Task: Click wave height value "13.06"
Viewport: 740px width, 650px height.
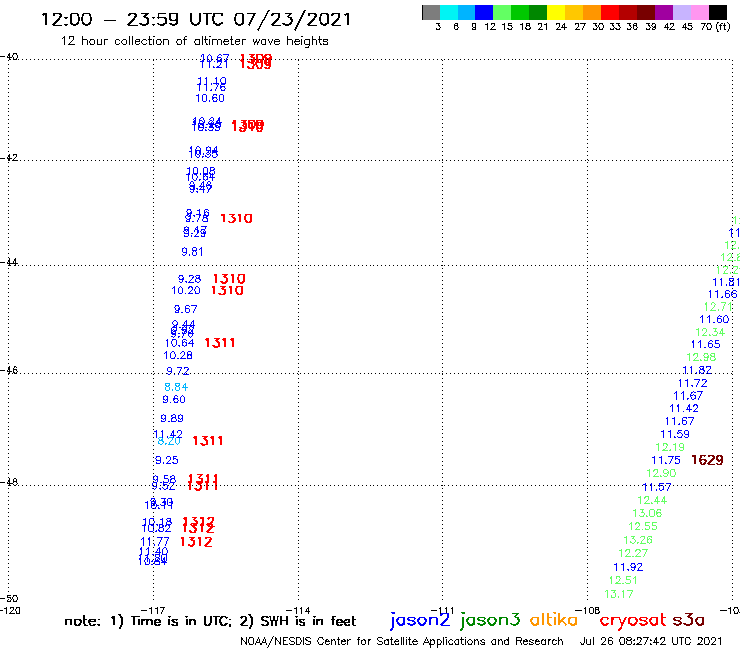Action: point(647,513)
